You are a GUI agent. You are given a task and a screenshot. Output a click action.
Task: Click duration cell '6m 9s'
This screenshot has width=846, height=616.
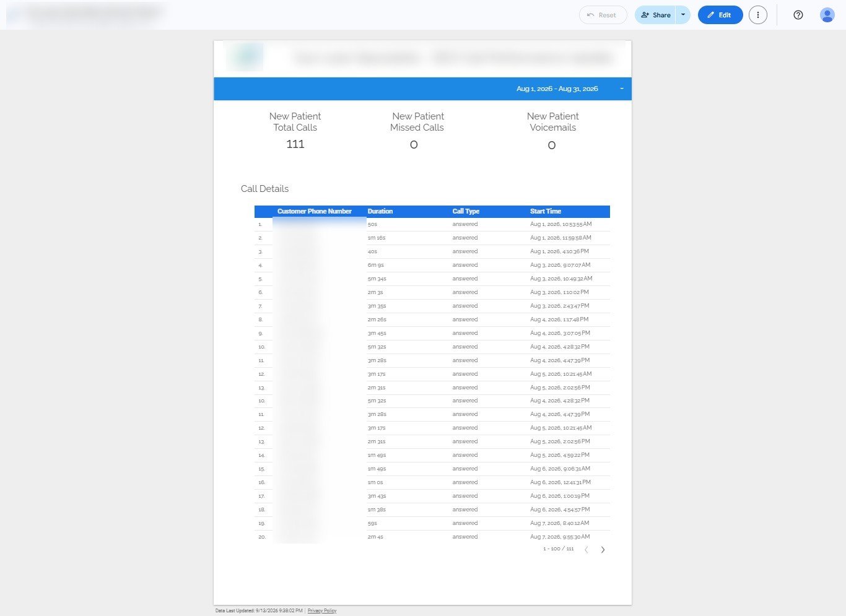point(376,265)
